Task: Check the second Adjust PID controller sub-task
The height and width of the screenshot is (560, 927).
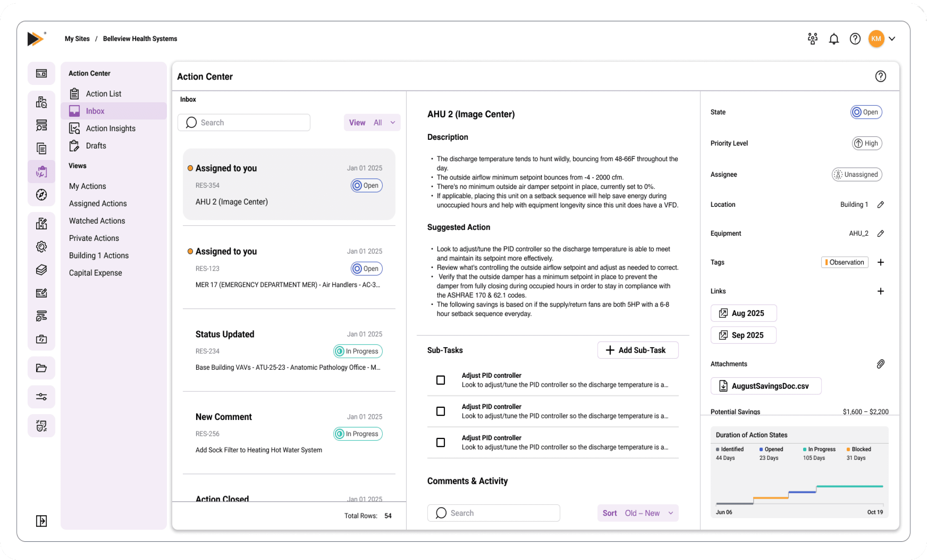Action: pyautogui.click(x=441, y=411)
